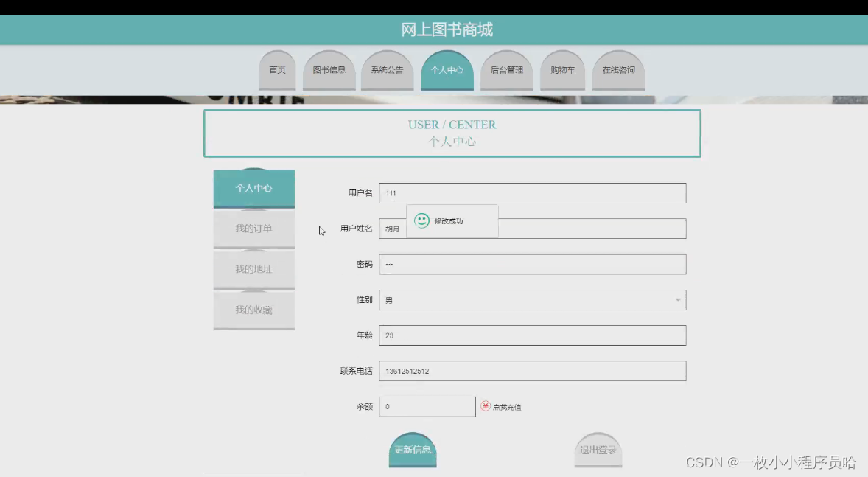Image resolution: width=868 pixels, height=477 pixels.
Task: Select 个人中心 in the left sidebar
Action: point(254,188)
